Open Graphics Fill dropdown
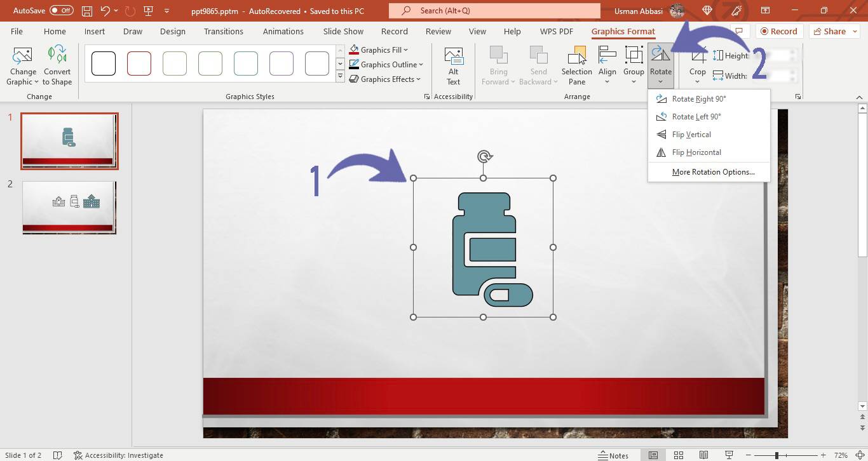The height and width of the screenshot is (461, 868). click(379, 50)
